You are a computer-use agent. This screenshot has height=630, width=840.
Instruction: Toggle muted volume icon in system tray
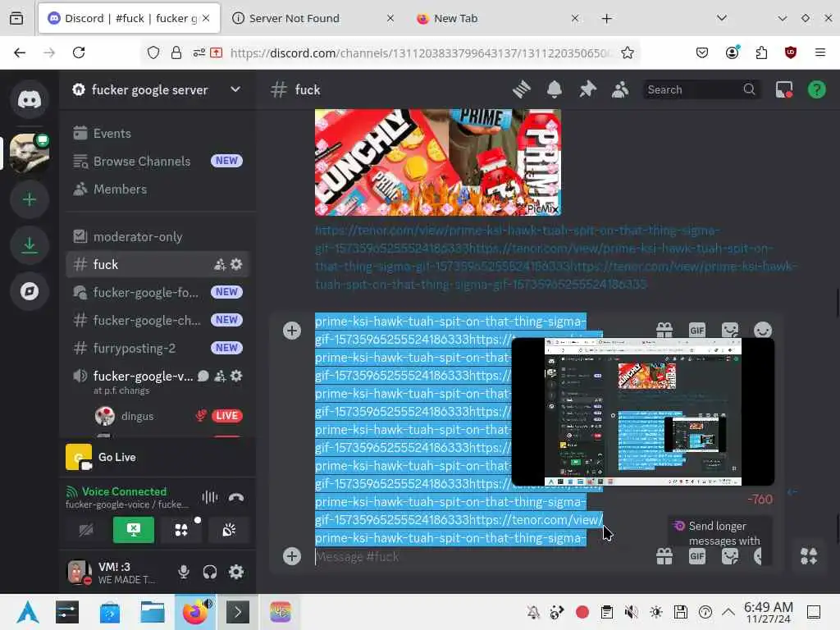click(x=631, y=612)
